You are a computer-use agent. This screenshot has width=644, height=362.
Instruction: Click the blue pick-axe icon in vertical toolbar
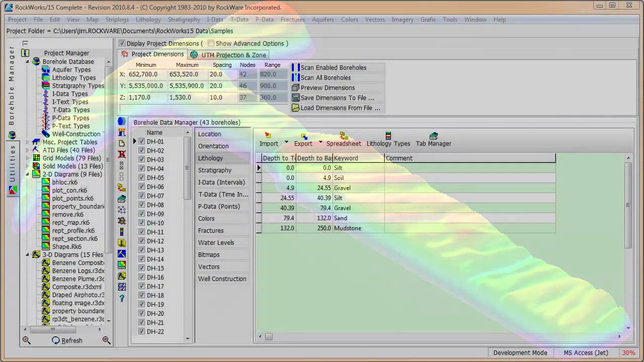point(121,254)
